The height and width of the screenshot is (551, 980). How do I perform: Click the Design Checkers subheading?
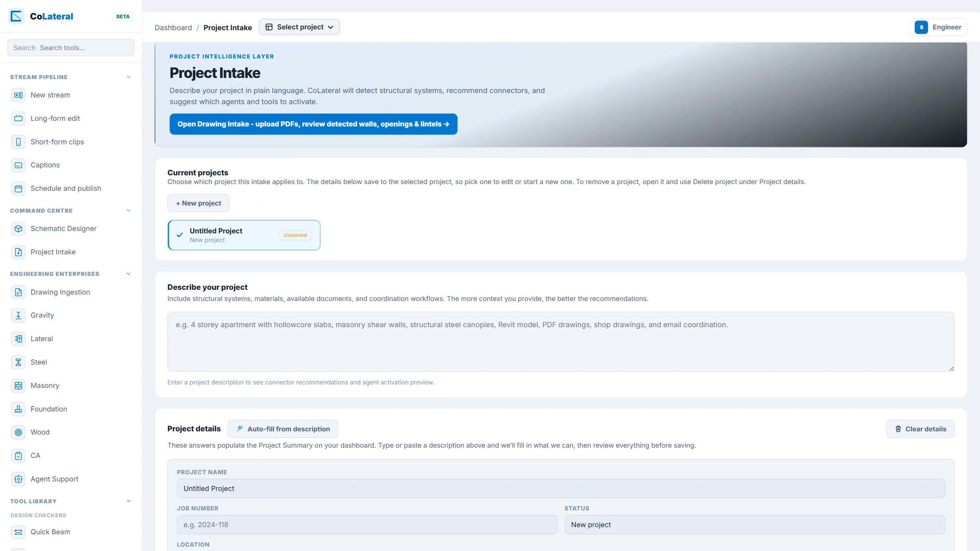(x=38, y=515)
